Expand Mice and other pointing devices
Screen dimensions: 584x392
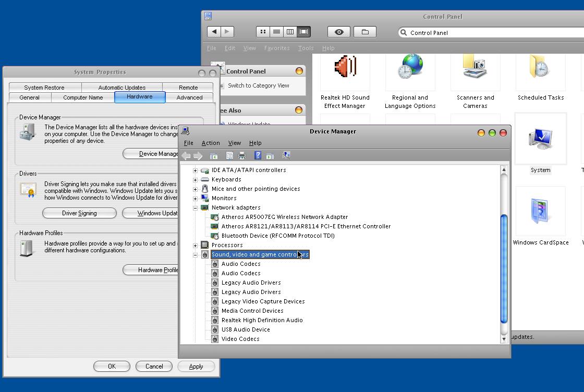point(195,189)
